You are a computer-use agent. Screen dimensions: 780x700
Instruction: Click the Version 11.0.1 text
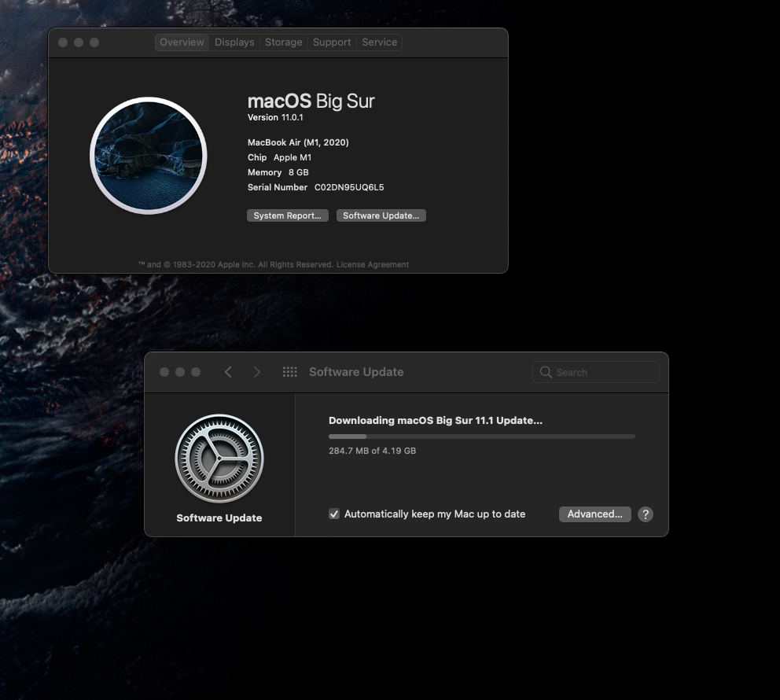click(275, 117)
